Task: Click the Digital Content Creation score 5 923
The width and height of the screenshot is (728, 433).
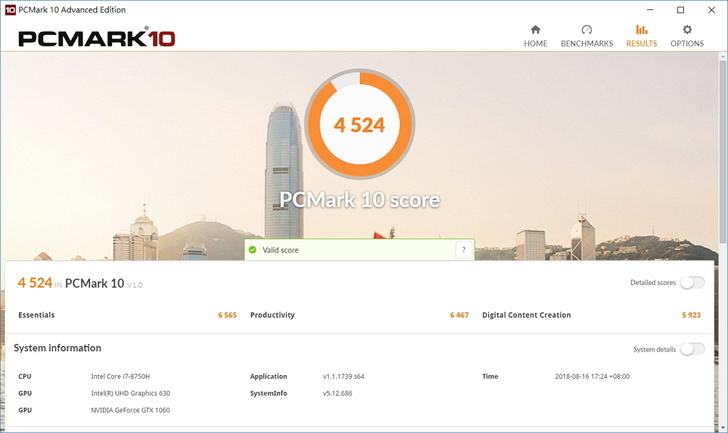Action: pyautogui.click(x=691, y=315)
